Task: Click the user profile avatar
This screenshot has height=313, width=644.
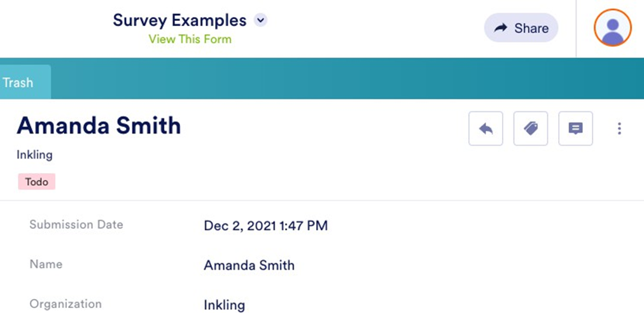Action: 612,29
